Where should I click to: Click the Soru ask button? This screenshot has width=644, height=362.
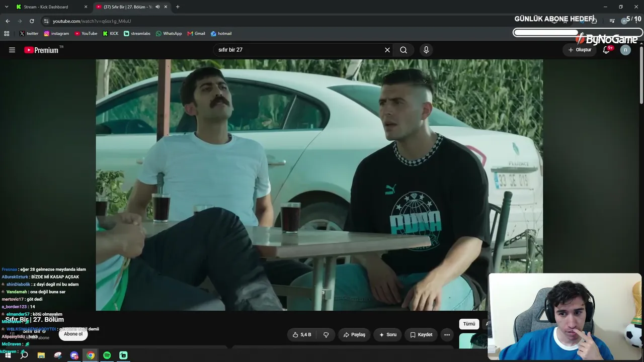(388, 334)
